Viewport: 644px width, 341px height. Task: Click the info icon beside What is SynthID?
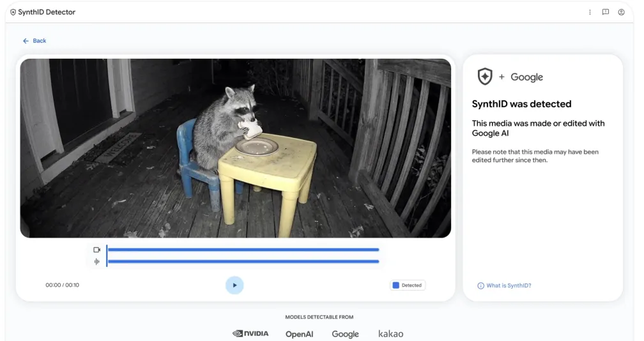click(480, 285)
